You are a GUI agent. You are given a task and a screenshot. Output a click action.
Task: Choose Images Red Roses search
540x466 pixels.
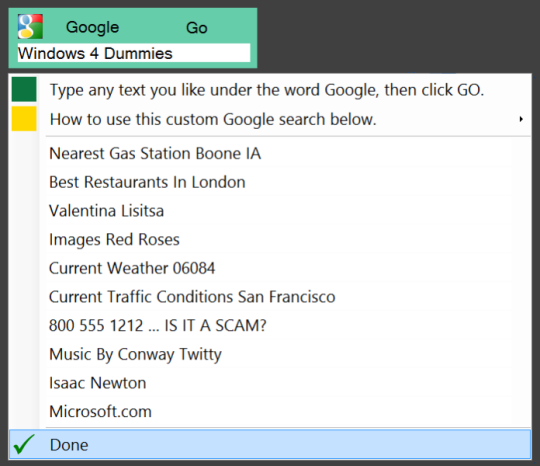[270, 239]
